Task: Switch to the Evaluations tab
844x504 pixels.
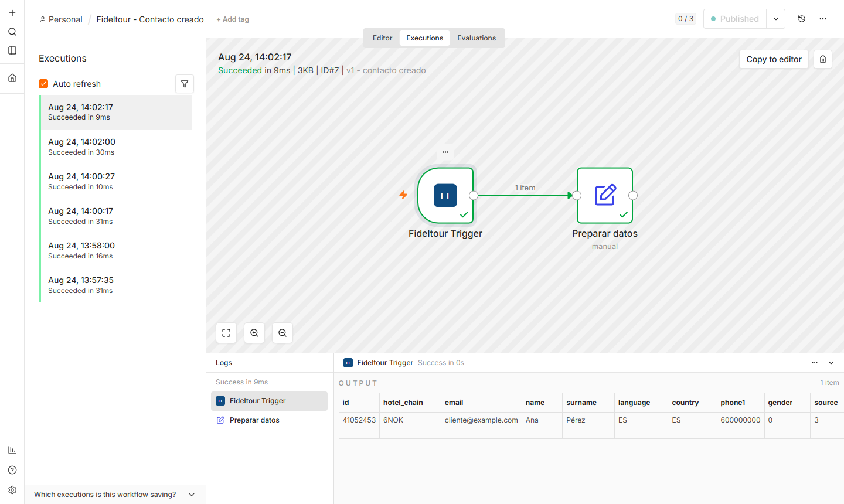Action: 477,38
